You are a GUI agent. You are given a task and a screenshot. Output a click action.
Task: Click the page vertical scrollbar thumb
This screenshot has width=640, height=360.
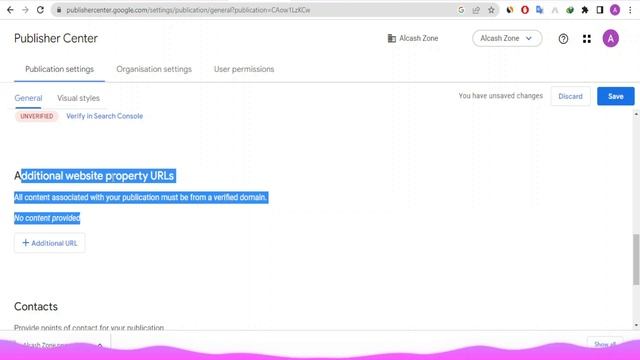coord(636,260)
